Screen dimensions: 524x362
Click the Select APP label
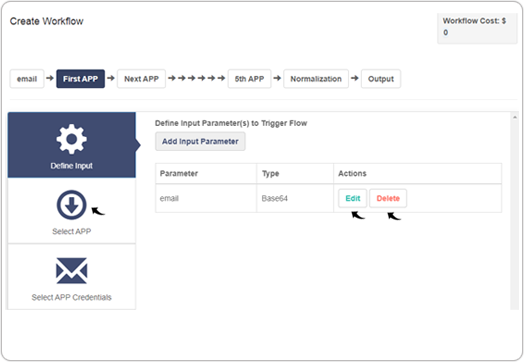[72, 231]
